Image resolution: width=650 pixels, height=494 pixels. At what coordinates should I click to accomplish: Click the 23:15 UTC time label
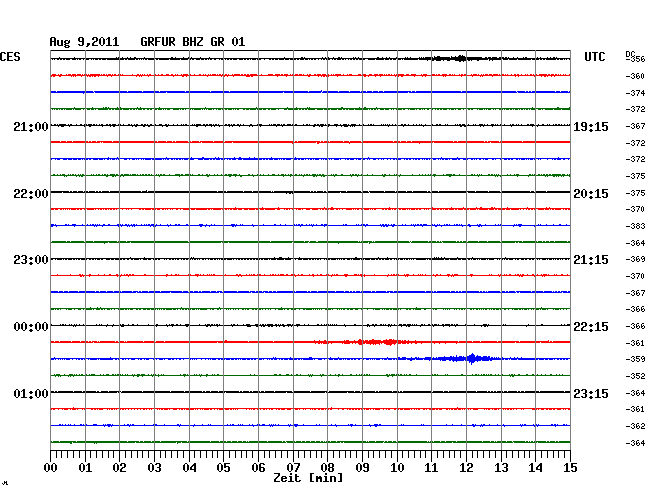(591, 393)
